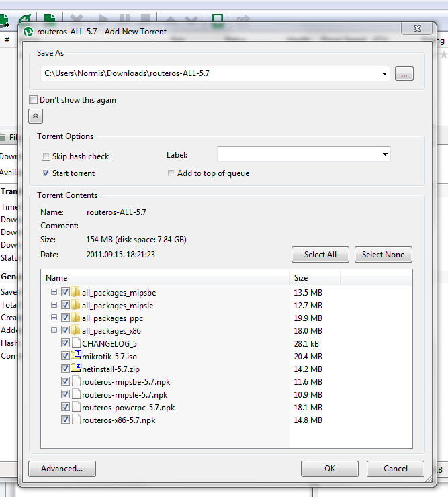Enable Add to top of queue
Viewport: 448px width, 497px height.
[171, 173]
